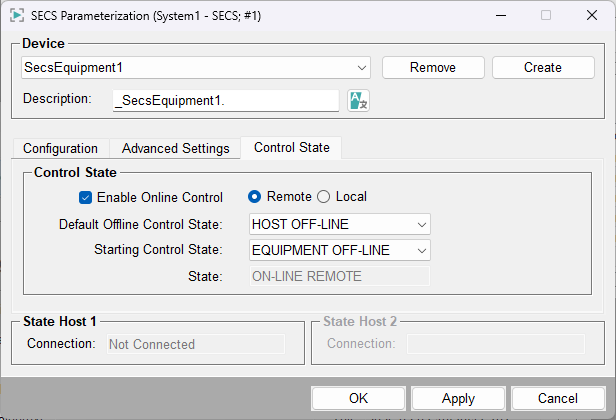Viewport: 616px width, 420px height.
Task: Click the Create device button
Action: 542,68
